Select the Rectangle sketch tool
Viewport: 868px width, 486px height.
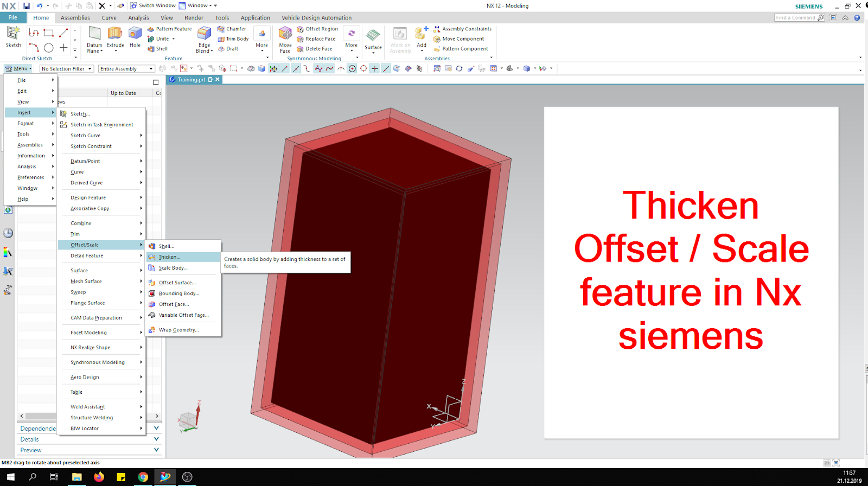tap(48, 33)
